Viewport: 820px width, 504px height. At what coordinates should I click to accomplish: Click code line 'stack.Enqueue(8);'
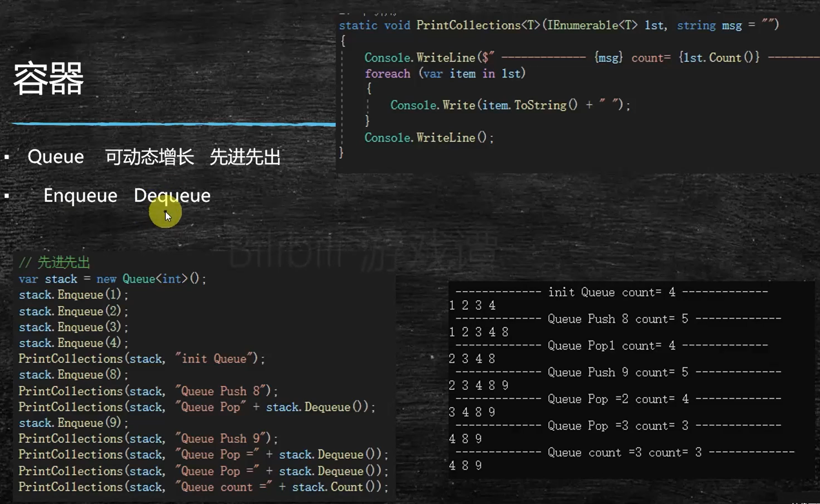[x=74, y=375]
